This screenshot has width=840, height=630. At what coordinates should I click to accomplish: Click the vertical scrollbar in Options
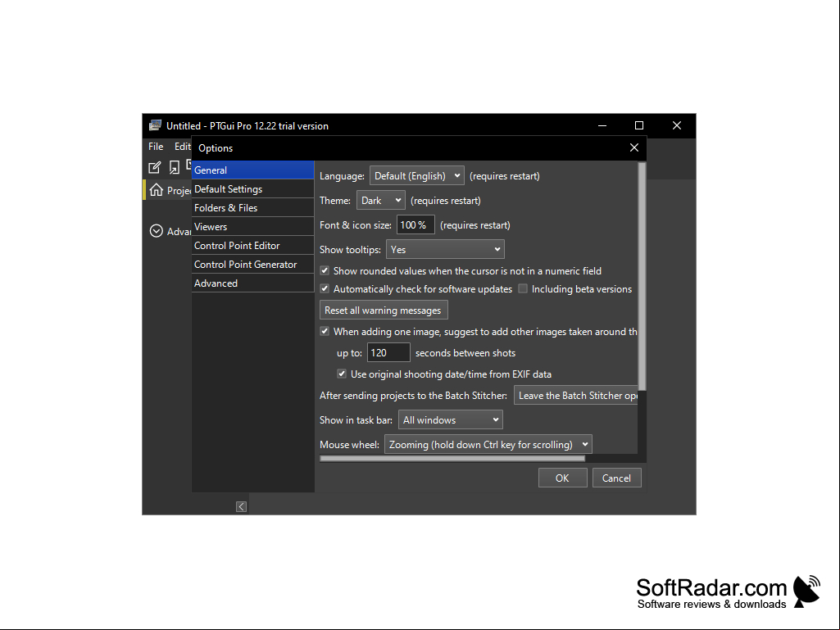click(642, 277)
